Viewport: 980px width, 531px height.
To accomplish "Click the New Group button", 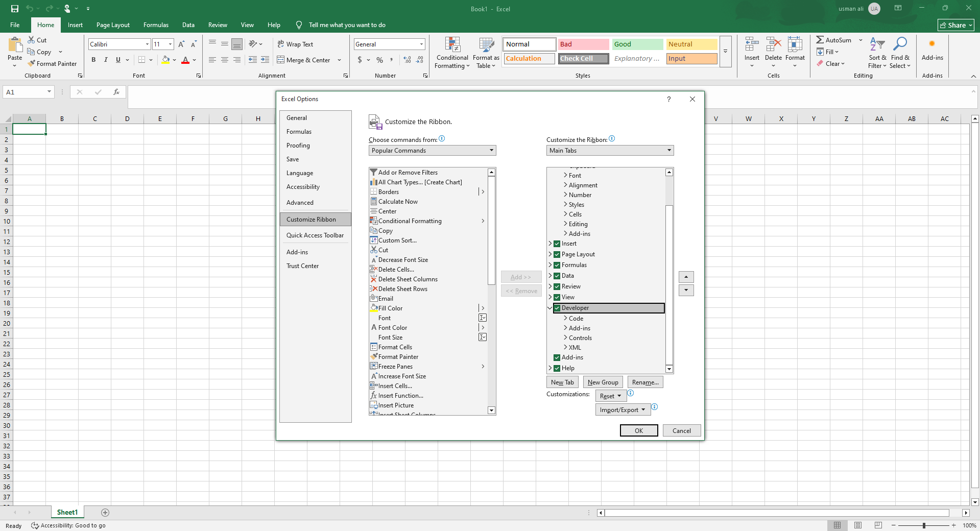I will (603, 382).
